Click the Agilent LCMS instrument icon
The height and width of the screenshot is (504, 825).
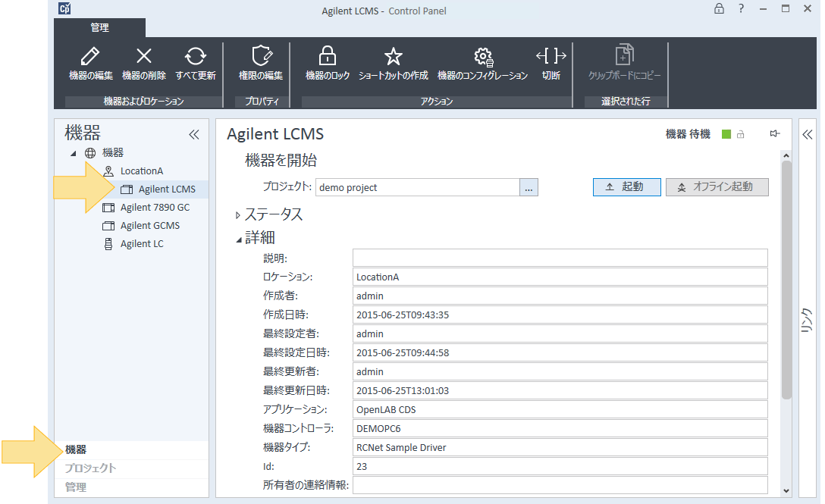tap(127, 189)
